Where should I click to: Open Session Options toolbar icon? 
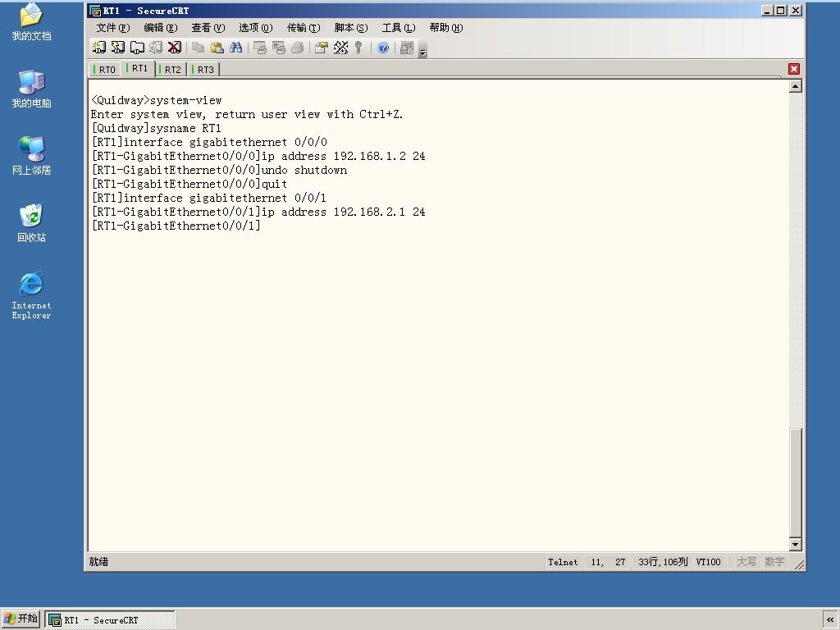pos(322,48)
